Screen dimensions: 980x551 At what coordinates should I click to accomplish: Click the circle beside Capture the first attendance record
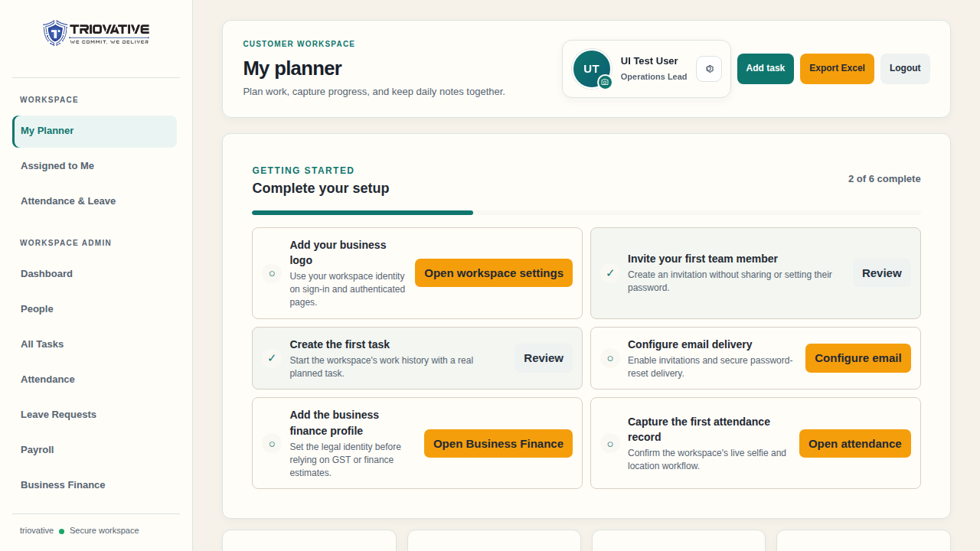610,443
